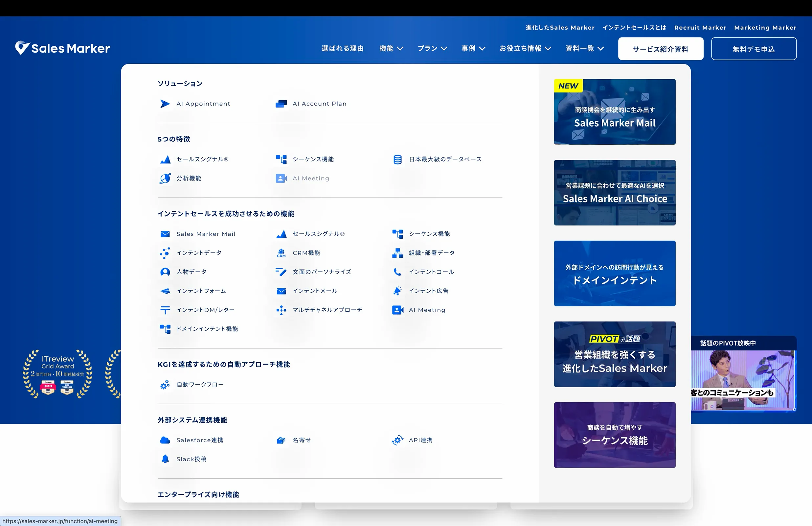Click the シーケンス機能 icon under 5つの特徴
This screenshot has height=526, width=812.
click(281, 159)
